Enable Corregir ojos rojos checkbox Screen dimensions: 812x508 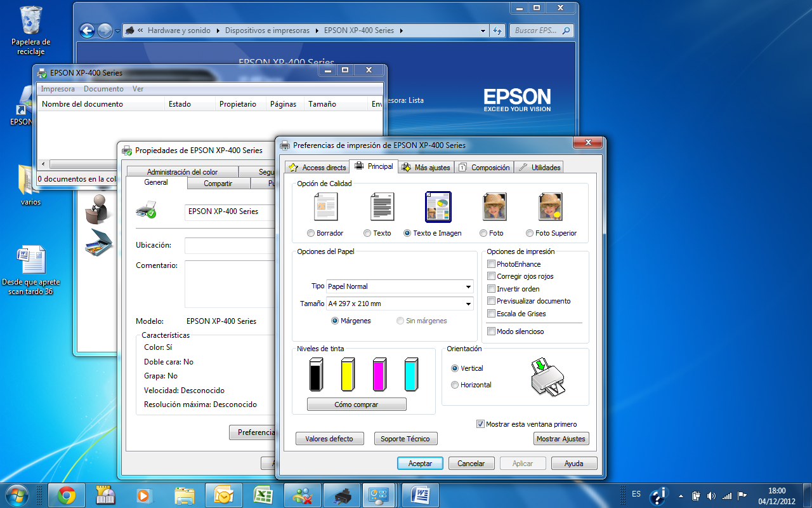(x=491, y=276)
